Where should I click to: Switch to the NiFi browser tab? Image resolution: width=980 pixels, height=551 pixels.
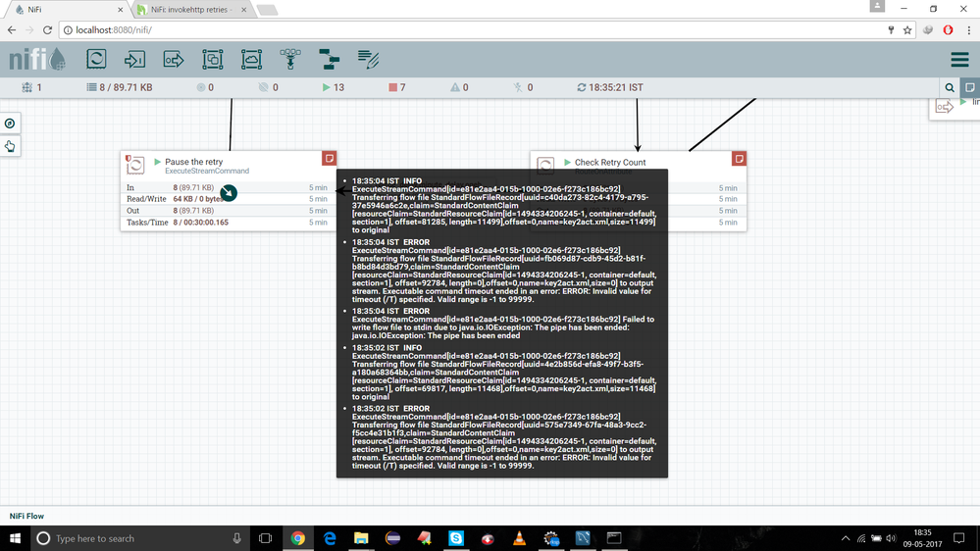[x=66, y=10]
